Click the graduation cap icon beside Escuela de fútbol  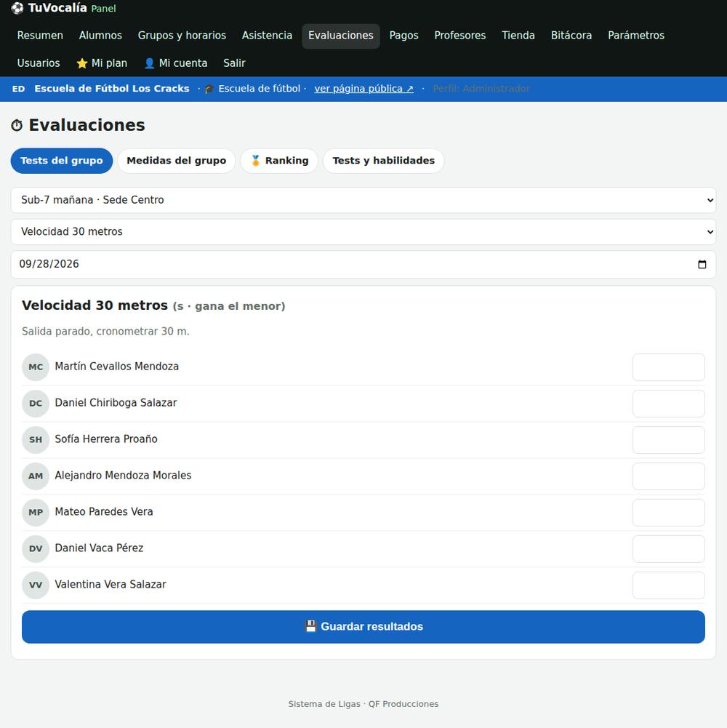click(x=209, y=89)
